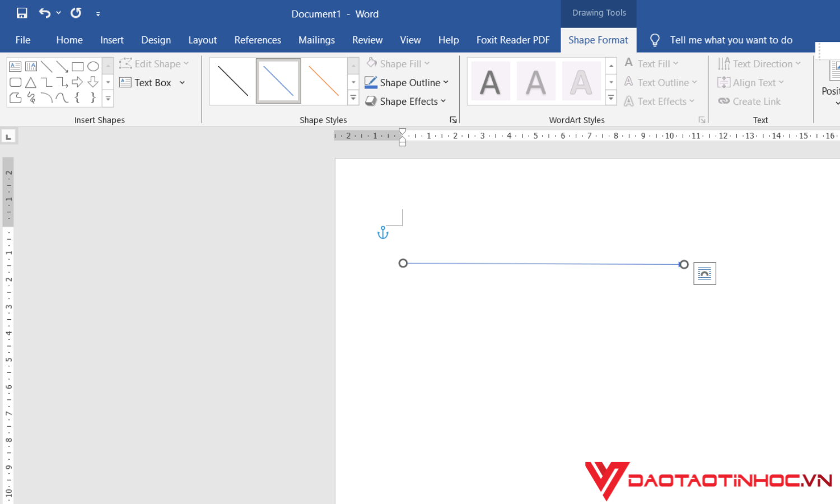
Task: Select the rounded rectangle shape
Action: pos(15,82)
